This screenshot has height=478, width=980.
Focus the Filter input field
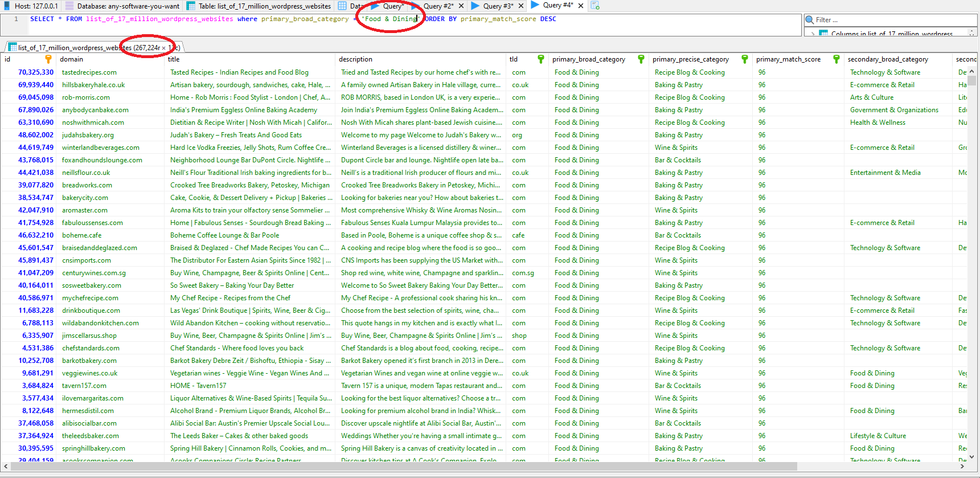895,20
